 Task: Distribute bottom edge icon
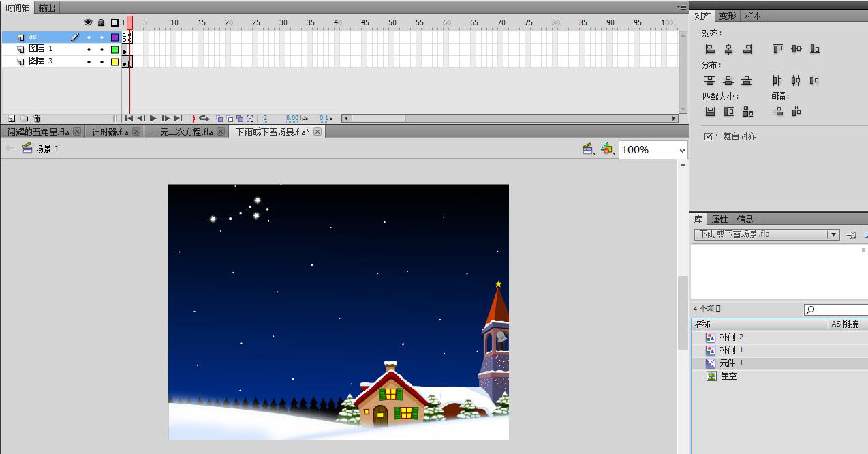(x=747, y=80)
